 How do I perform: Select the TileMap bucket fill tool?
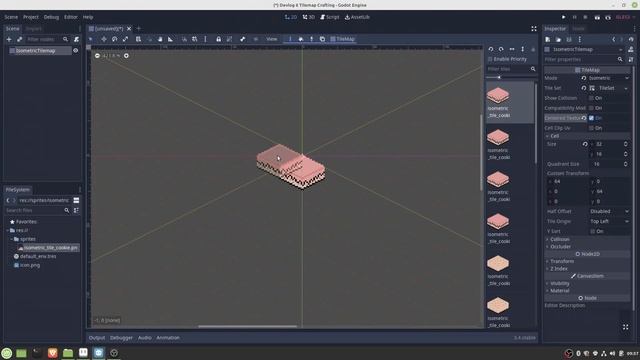[301, 39]
